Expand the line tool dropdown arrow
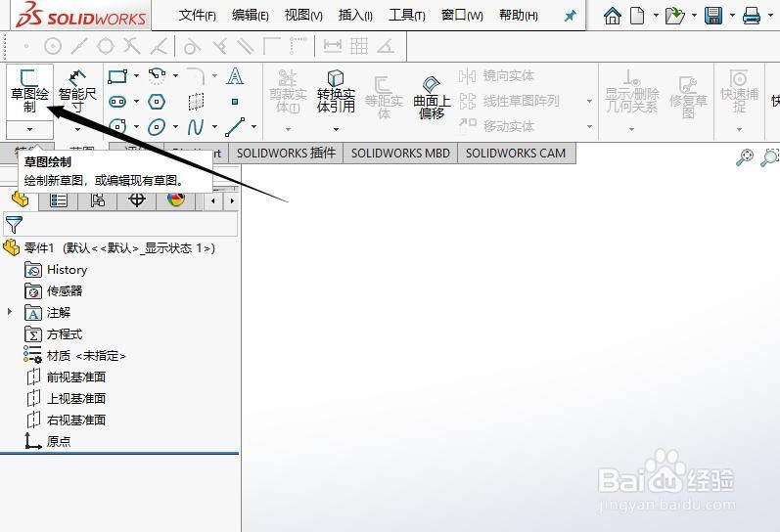780x532 pixels. tap(253, 127)
